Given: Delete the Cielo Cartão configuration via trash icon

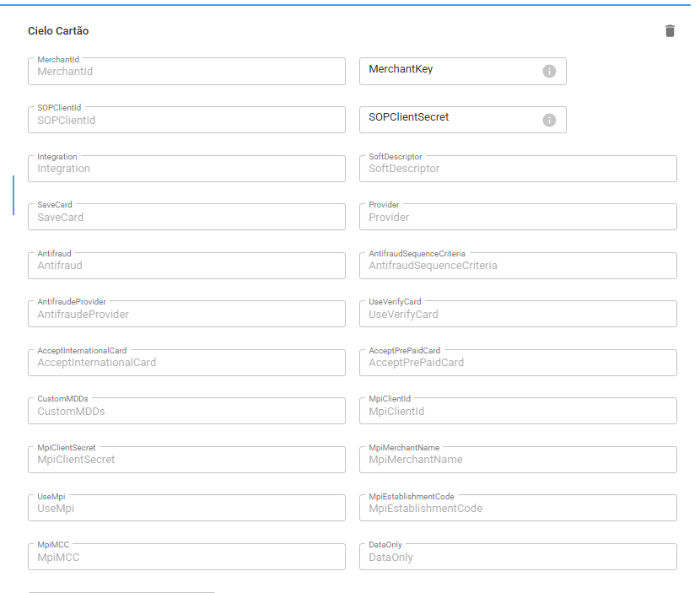Looking at the screenshot, I should click(x=670, y=31).
